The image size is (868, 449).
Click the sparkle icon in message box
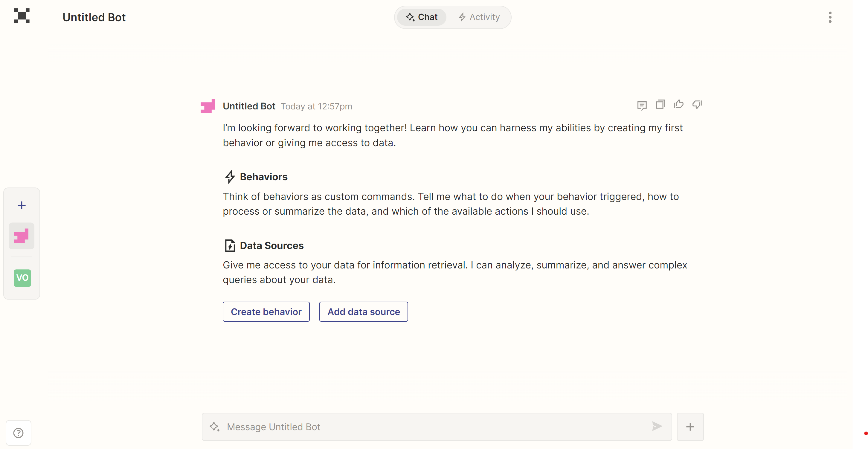coord(215,427)
